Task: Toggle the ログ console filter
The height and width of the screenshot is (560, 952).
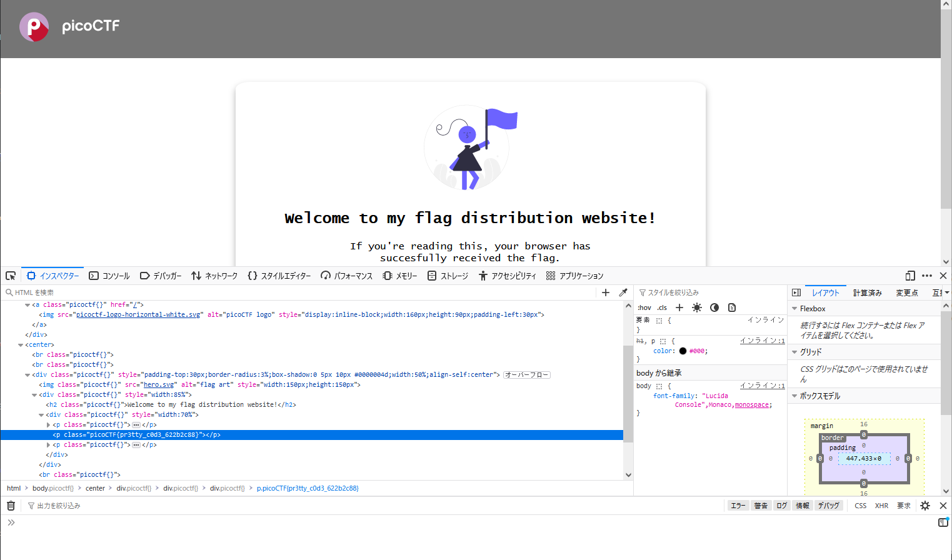Action: pyautogui.click(x=782, y=506)
